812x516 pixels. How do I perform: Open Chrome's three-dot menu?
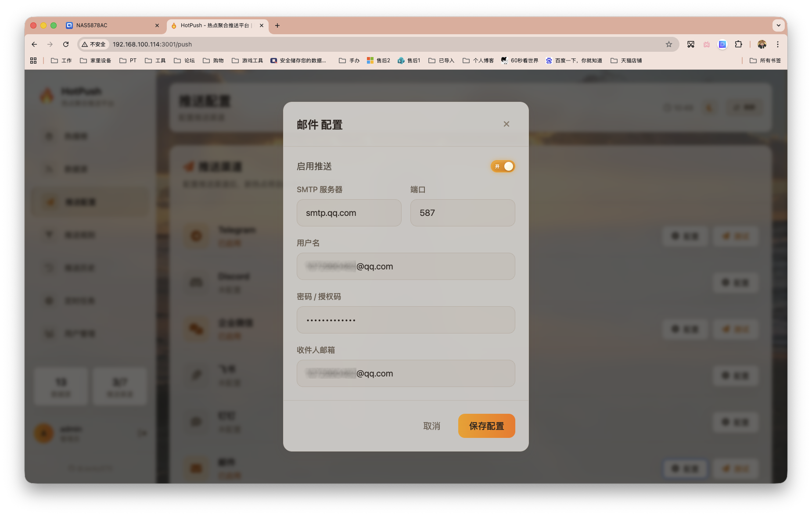(x=778, y=44)
